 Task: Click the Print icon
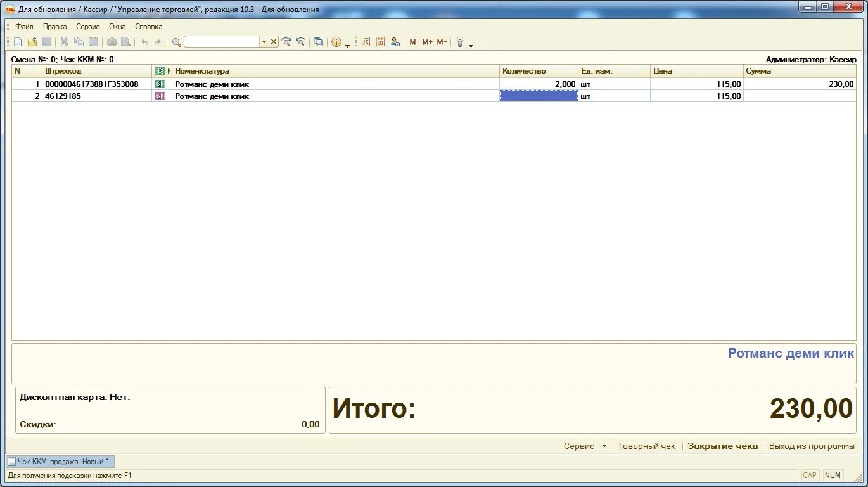click(112, 42)
